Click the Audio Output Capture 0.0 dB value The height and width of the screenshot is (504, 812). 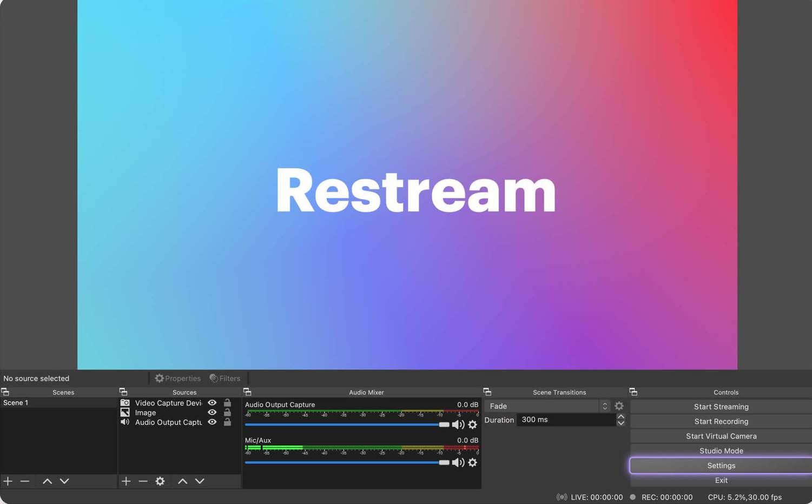pos(467,404)
